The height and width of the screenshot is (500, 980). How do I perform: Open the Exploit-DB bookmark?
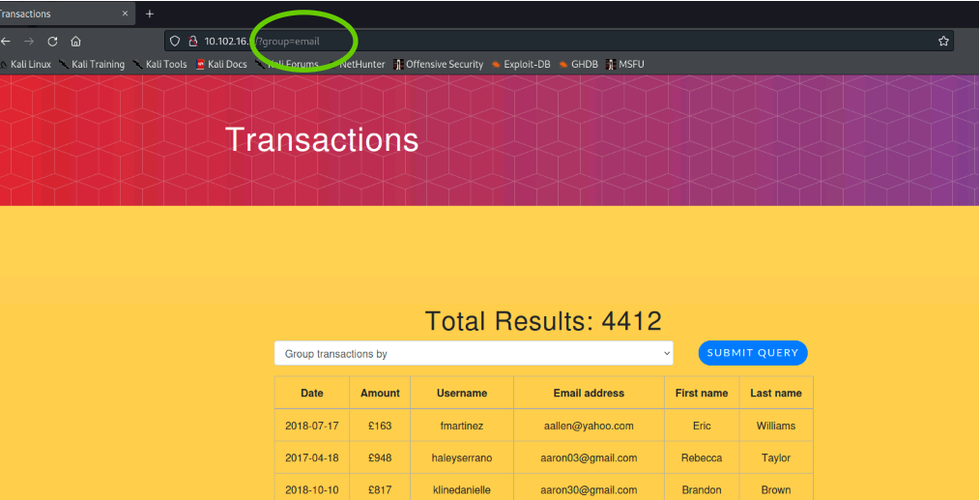[520, 65]
